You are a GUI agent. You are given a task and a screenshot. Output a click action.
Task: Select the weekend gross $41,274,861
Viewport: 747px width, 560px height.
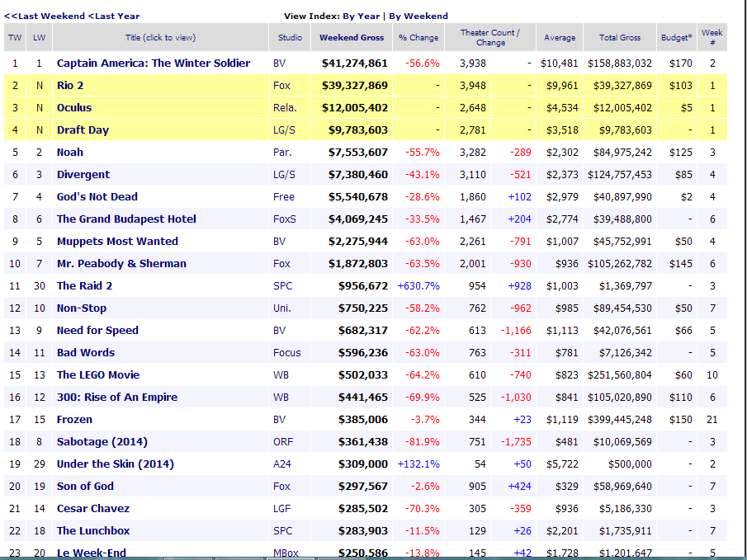(354, 64)
